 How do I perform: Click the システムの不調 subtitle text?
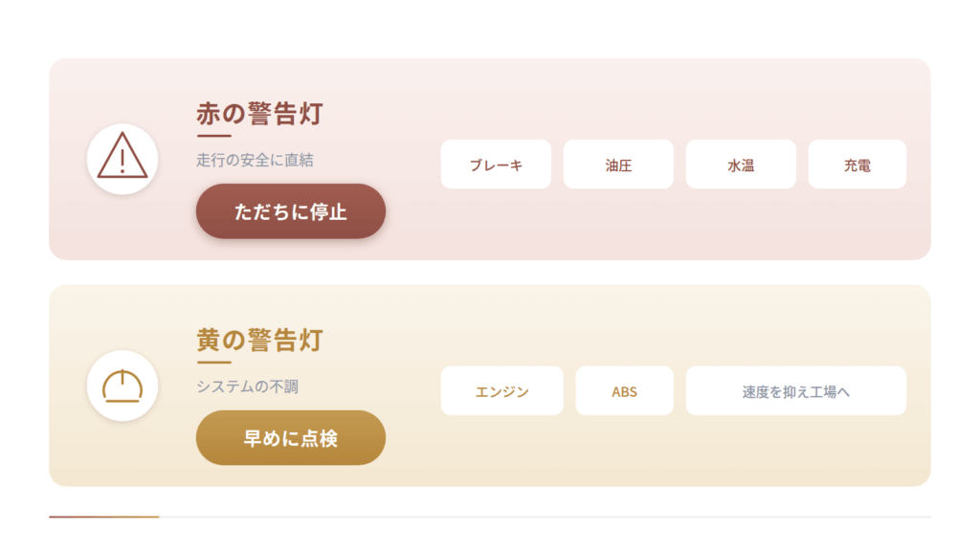pyautogui.click(x=248, y=386)
